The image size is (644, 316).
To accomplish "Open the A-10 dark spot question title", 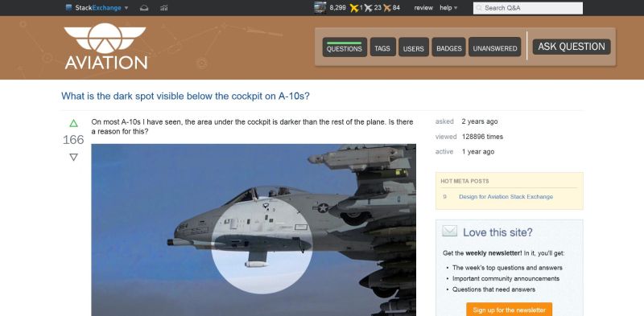I will [185, 96].
